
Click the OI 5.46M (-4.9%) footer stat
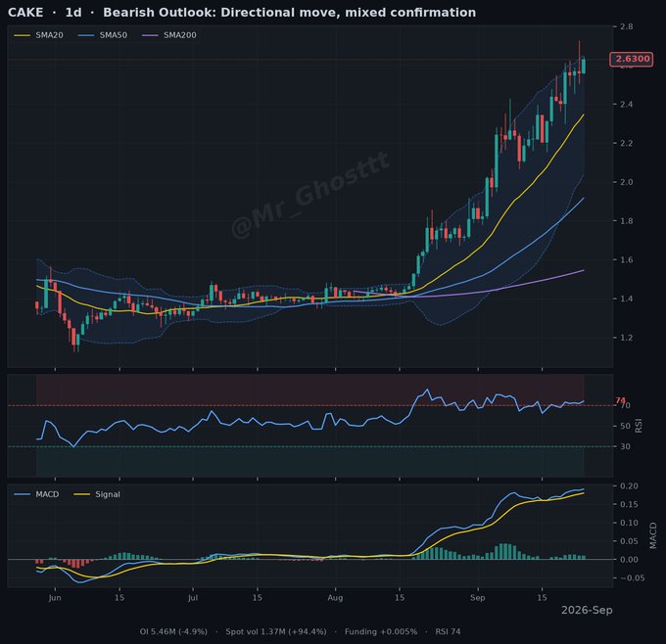[x=173, y=631]
